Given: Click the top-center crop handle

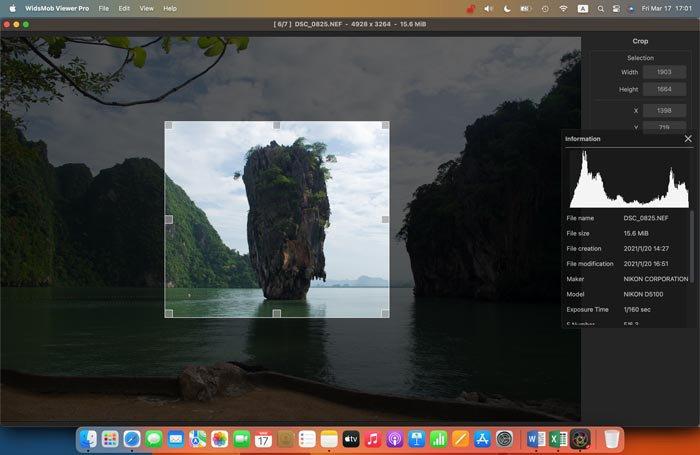Looking at the screenshot, I should coord(277,125).
